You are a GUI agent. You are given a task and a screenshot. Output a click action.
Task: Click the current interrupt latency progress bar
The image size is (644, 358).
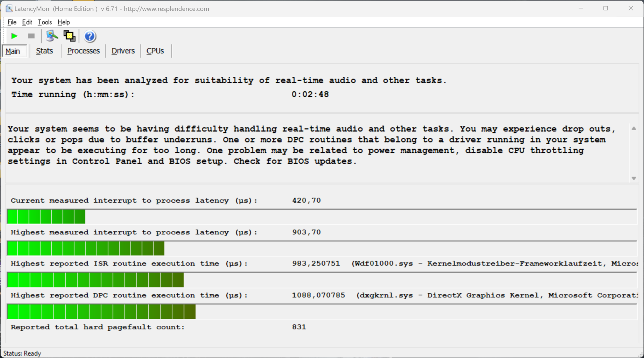click(x=322, y=216)
